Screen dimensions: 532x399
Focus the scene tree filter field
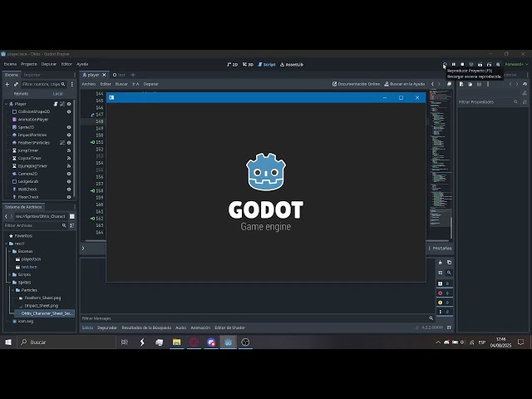point(43,84)
